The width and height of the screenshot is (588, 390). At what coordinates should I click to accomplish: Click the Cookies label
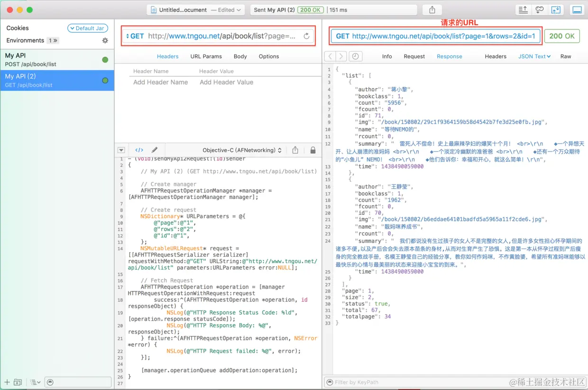18,28
